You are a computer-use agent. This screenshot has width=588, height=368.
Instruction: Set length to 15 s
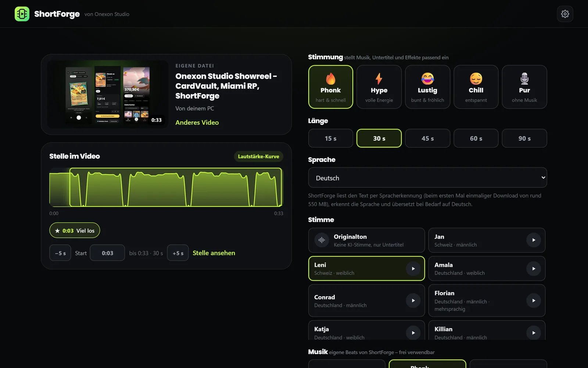pyautogui.click(x=331, y=138)
